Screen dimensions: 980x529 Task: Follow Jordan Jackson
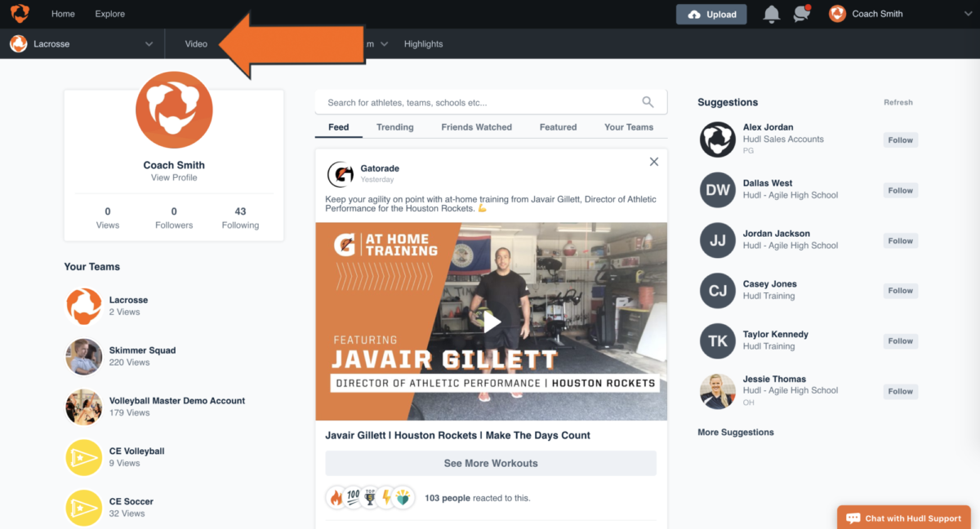[x=900, y=241]
